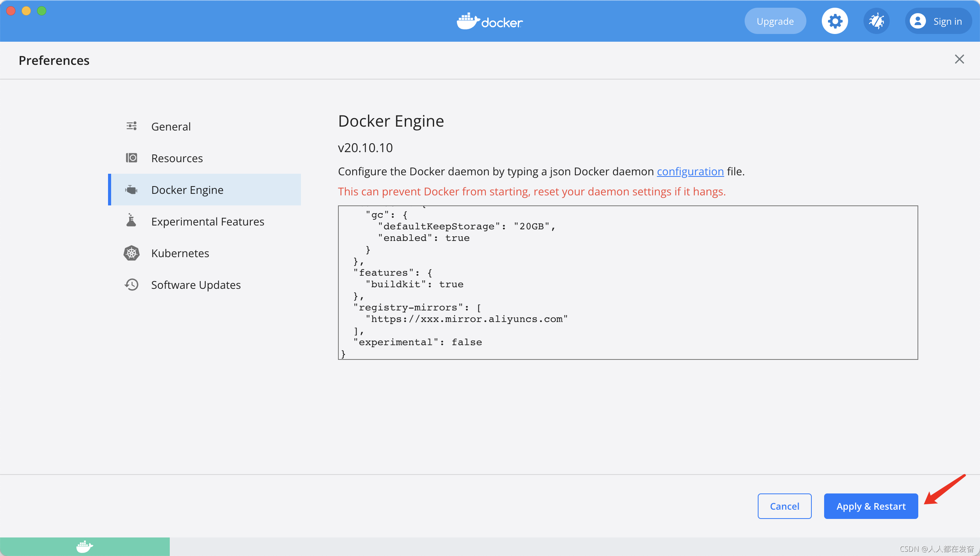Click the green macOS fullscreen button
Image resolution: width=980 pixels, height=556 pixels.
(42, 11)
